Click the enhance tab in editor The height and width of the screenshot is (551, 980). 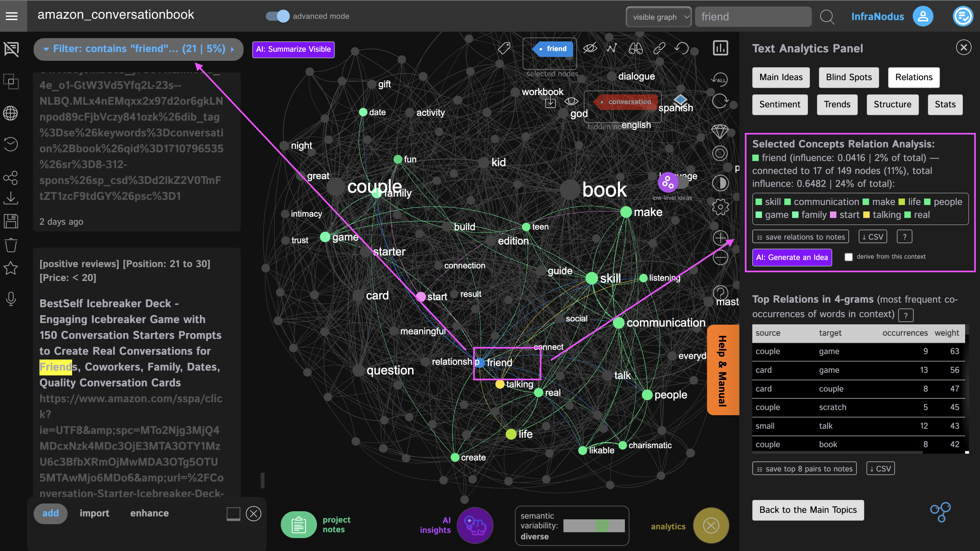point(149,513)
